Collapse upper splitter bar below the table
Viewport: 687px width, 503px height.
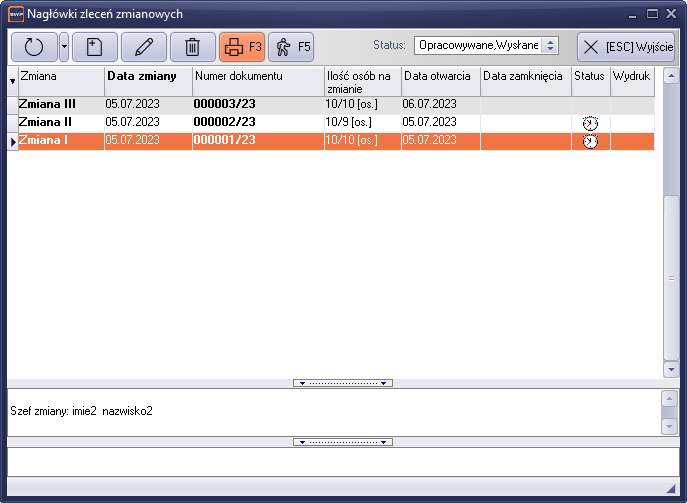[343, 383]
